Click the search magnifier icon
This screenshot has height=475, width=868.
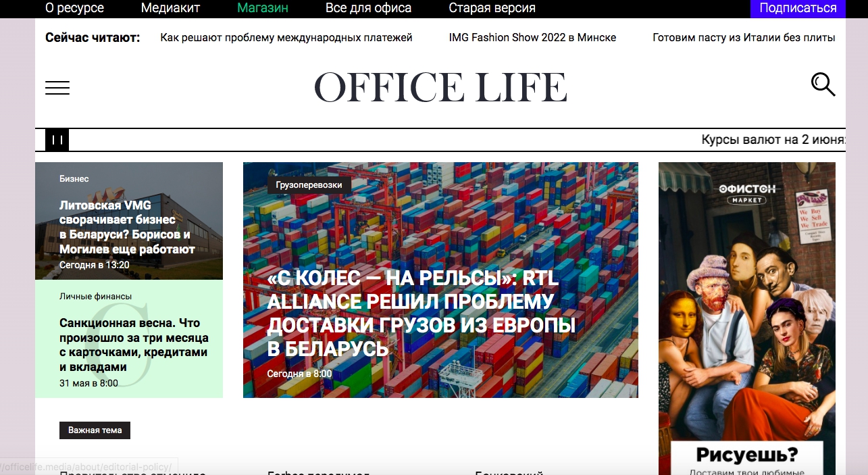pyautogui.click(x=823, y=85)
